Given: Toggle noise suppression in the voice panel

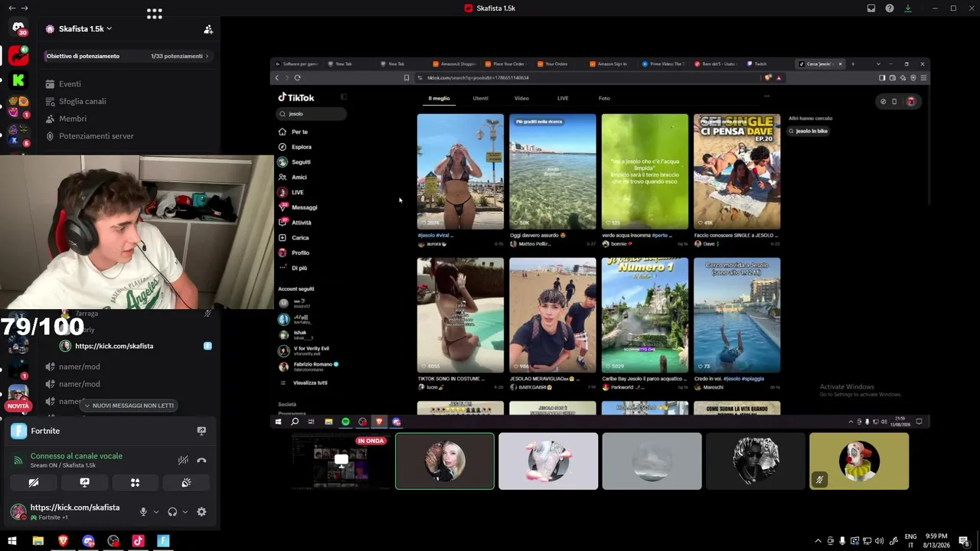Looking at the screenshot, I should pyautogui.click(x=183, y=461).
